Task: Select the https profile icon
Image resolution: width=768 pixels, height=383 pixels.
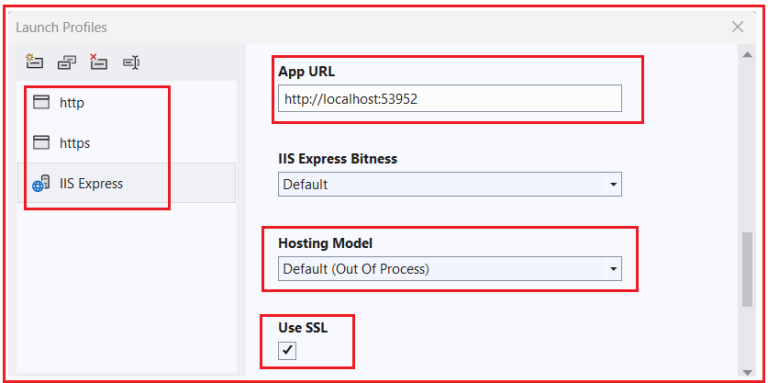Action: coord(41,143)
